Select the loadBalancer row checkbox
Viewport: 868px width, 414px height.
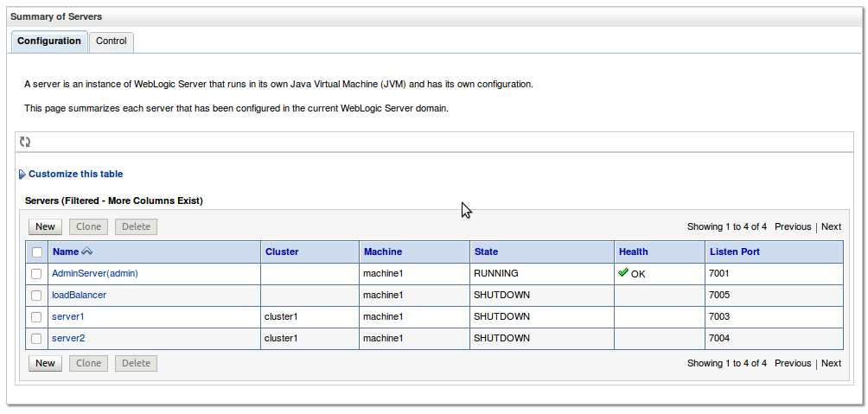pos(36,296)
